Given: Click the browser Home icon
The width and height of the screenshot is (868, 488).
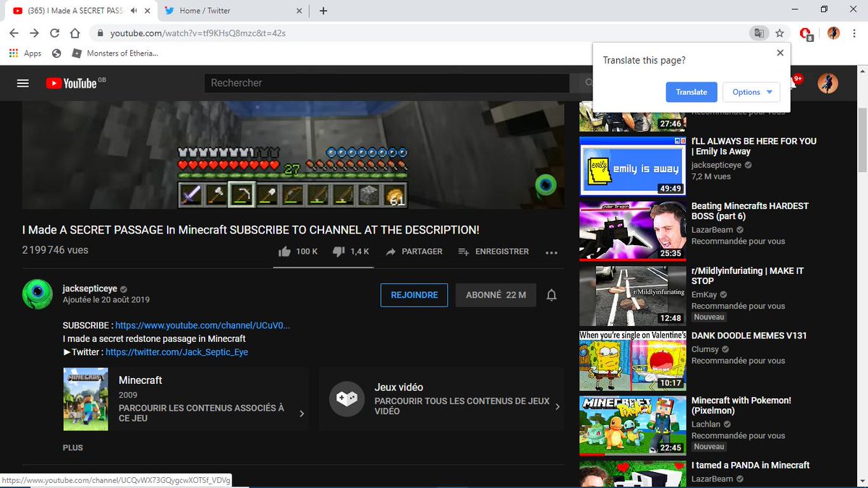Looking at the screenshot, I should tap(75, 33).
